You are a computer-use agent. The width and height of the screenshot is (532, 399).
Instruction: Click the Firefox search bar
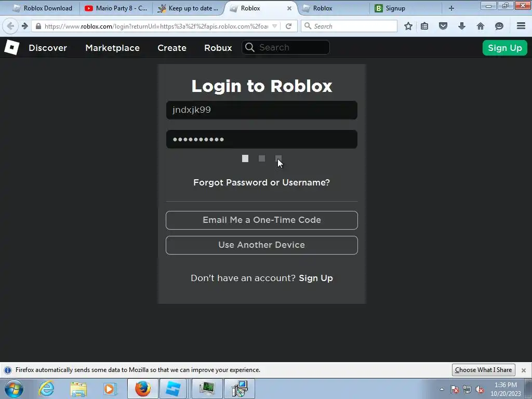pos(349,26)
